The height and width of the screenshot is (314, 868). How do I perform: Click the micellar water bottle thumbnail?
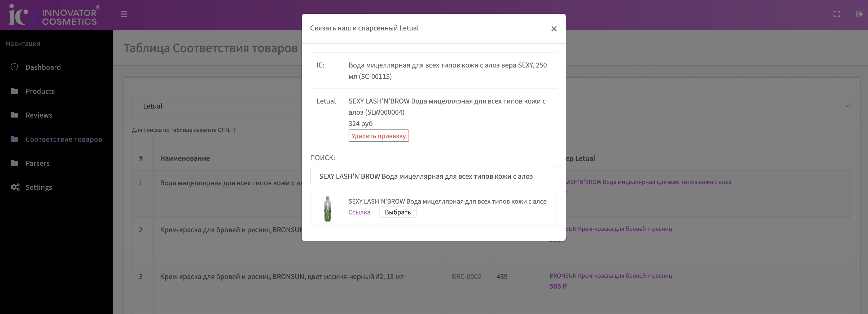coord(327,209)
